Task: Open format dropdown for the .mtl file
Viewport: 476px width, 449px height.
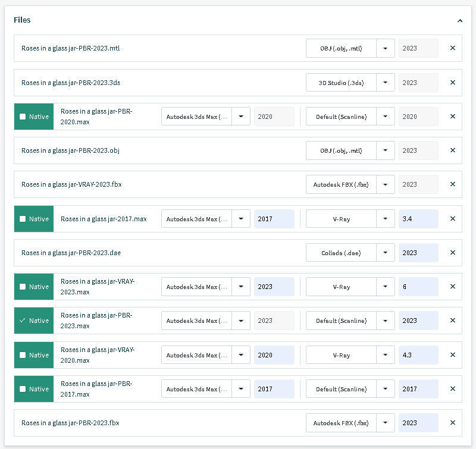Action: pos(386,48)
